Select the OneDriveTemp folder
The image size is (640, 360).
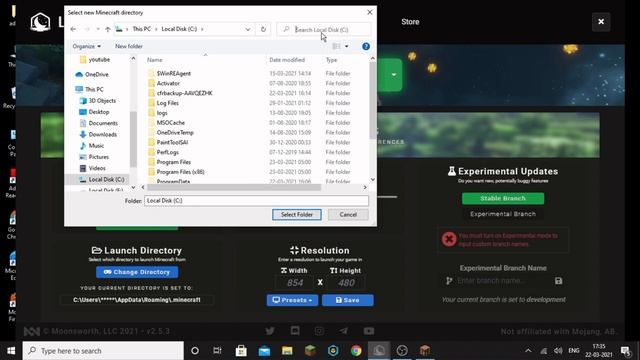(x=175, y=132)
